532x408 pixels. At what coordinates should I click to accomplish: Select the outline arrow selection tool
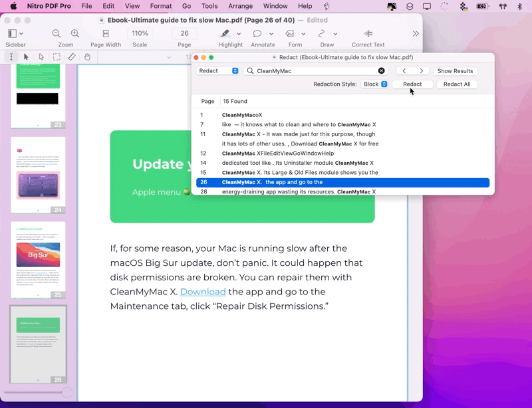coord(41,56)
